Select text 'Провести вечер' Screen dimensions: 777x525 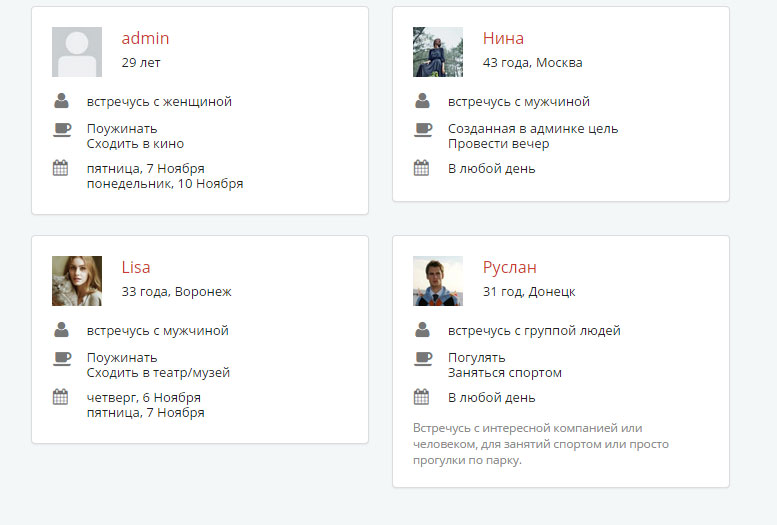[x=499, y=144]
